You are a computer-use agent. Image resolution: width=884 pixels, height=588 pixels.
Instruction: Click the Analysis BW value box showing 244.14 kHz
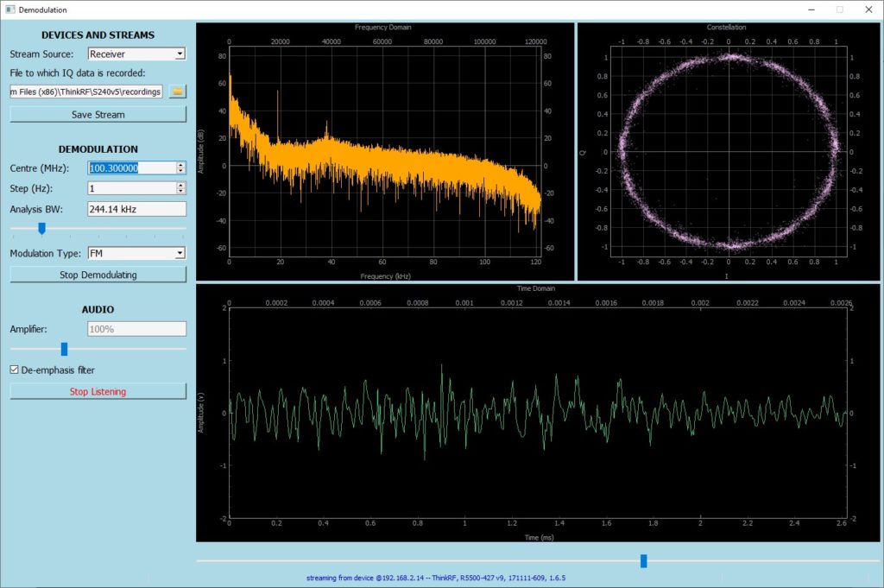click(134, 208)
